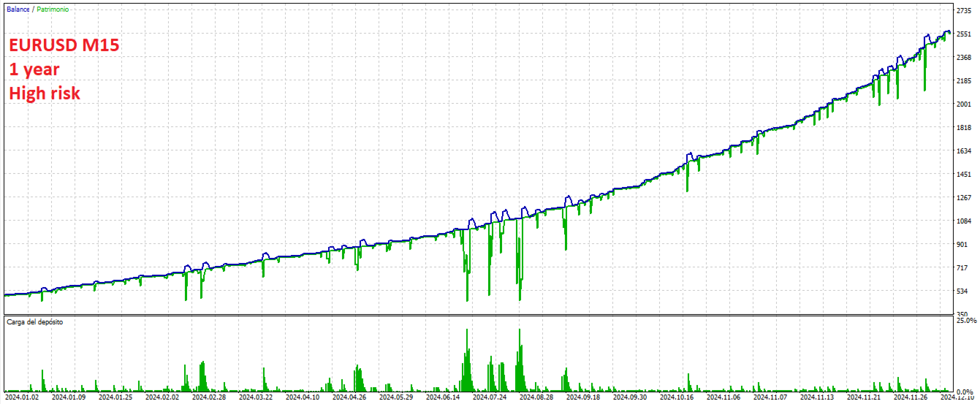Click the 2024.04.26 date label

(x=349, y=398)
